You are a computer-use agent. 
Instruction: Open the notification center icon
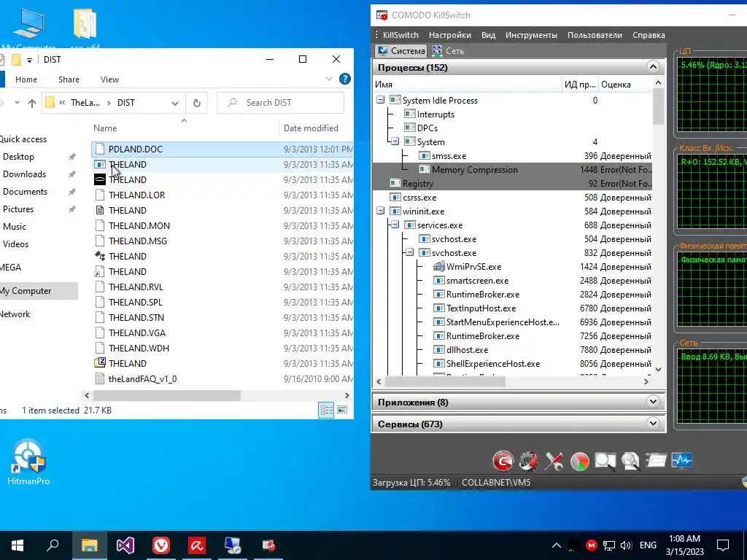723,545
